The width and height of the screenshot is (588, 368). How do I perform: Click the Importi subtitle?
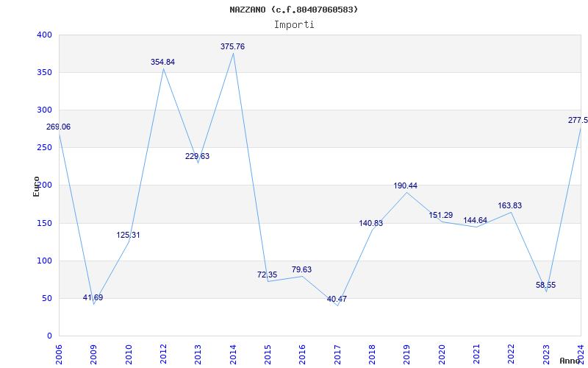click(x=293, y=25)
